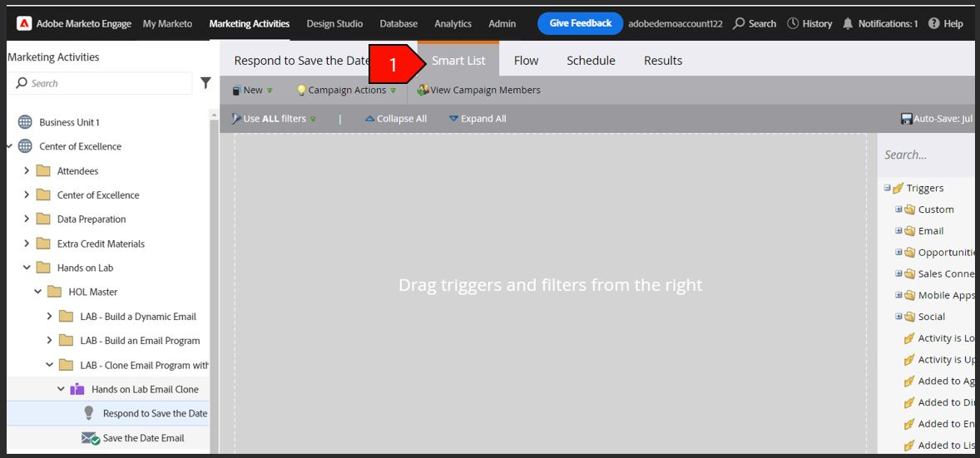Open the Search magnifier in top bar
Screen dimensions: 980x458
point(739,24)
